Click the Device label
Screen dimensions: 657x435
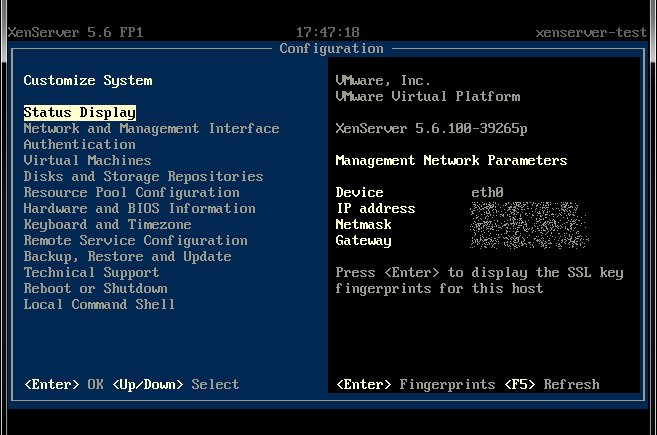pos(360,192)
